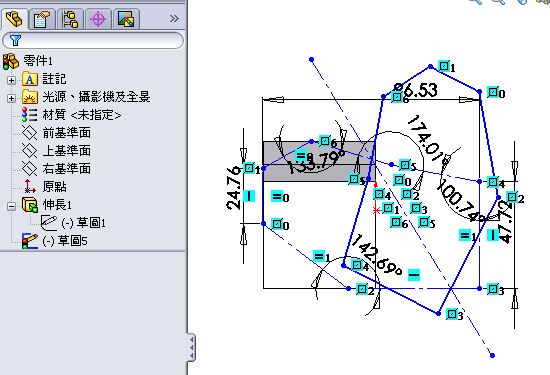Click the 100.74° angle dimension

[x=461, y=201]
